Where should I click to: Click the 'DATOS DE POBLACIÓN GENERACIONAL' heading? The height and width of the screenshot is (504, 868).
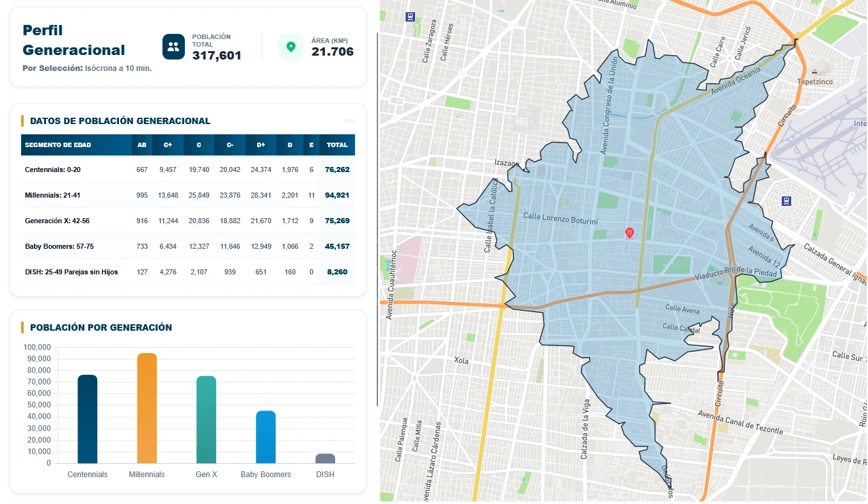point(120,121)
